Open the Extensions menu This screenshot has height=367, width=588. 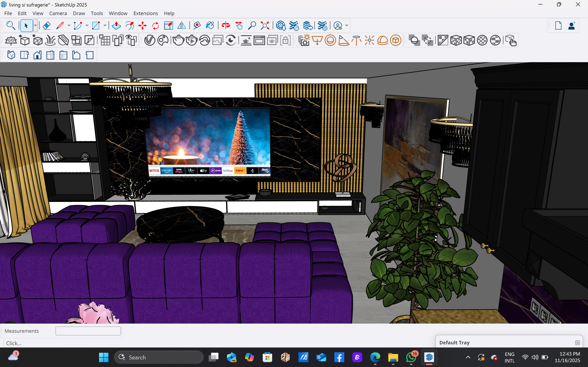point(146,13)
